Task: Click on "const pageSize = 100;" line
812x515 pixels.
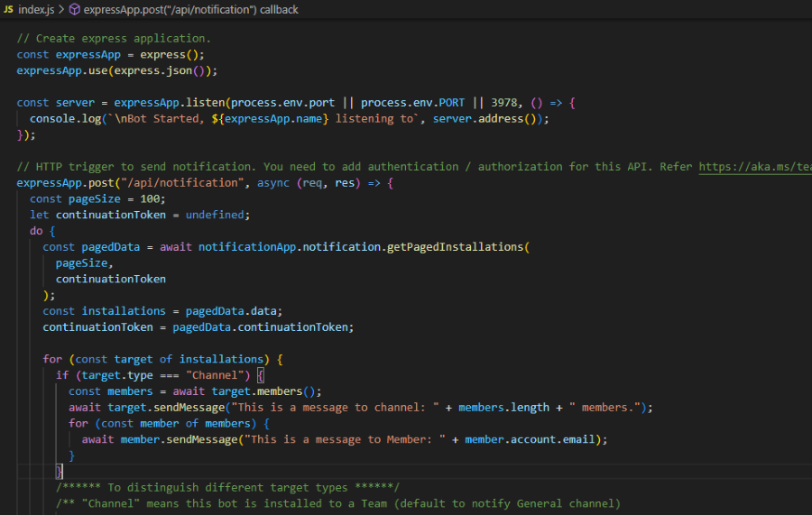Action: pos(97,198)
